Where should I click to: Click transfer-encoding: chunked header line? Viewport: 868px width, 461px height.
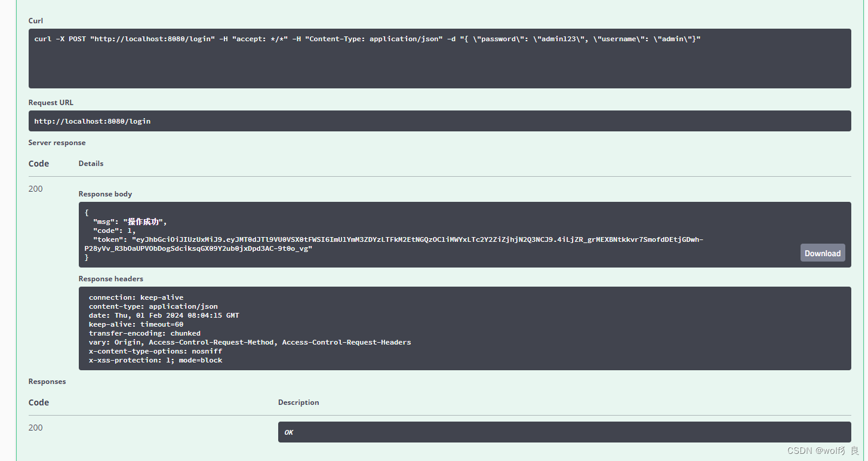pyautogui.click(x=144, y=333)
